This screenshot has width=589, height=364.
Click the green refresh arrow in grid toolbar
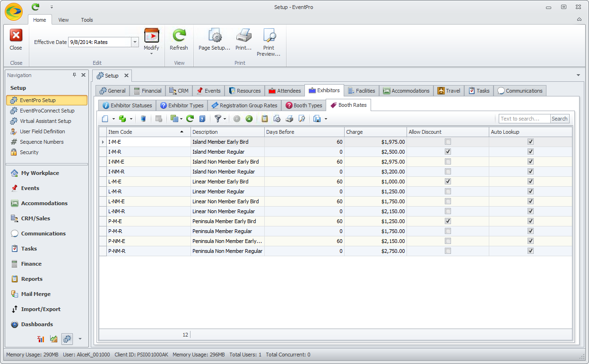click(x=190, y=119)
